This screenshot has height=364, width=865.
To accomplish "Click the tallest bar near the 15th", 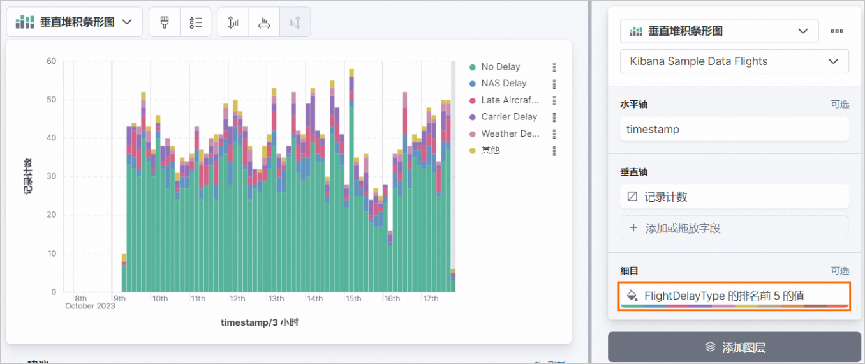I will click(x=351, y=180).
